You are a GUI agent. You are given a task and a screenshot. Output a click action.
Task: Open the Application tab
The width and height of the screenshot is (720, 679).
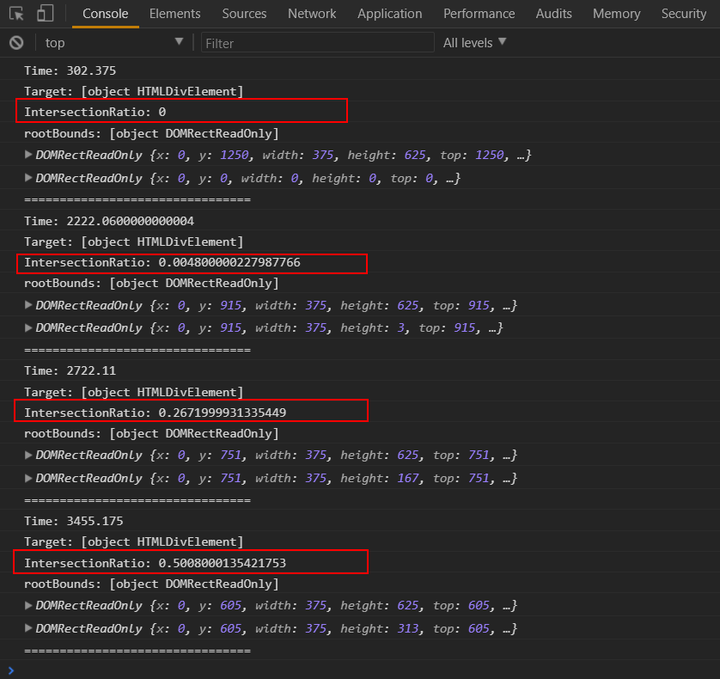click(x=389, y=14)
